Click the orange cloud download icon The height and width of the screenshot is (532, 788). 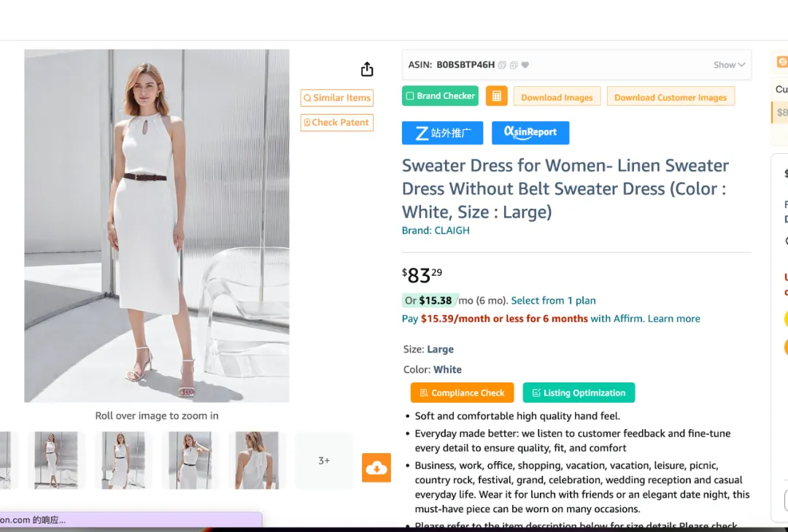(376, 468)
